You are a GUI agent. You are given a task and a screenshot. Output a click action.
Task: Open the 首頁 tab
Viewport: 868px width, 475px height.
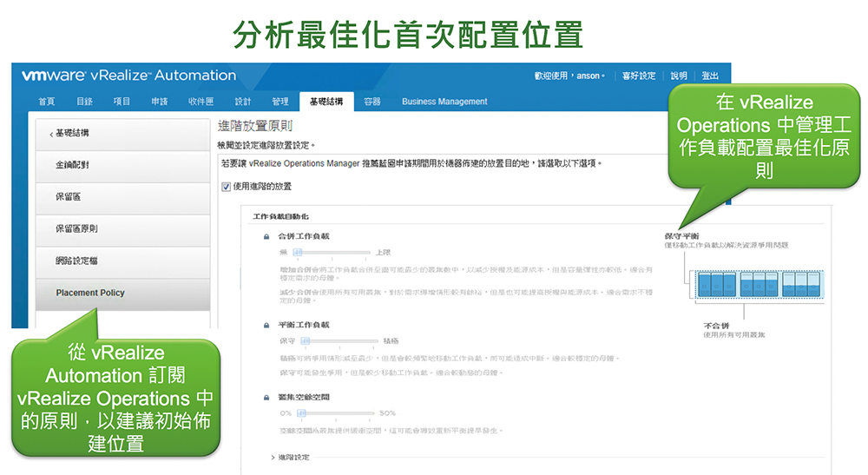point(47,102)
